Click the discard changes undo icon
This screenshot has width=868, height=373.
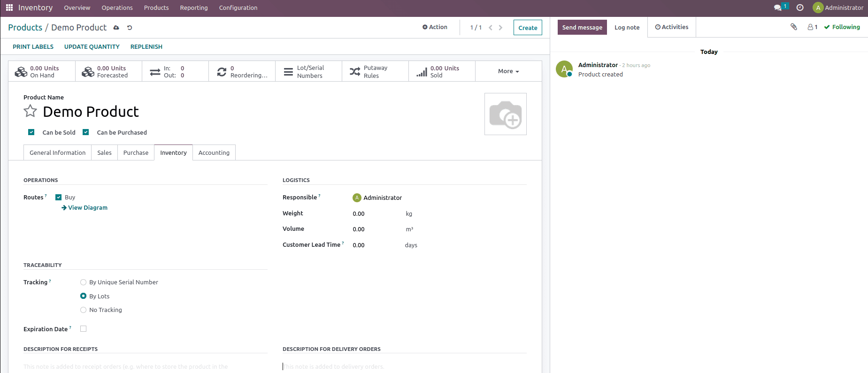click(130, 28)
